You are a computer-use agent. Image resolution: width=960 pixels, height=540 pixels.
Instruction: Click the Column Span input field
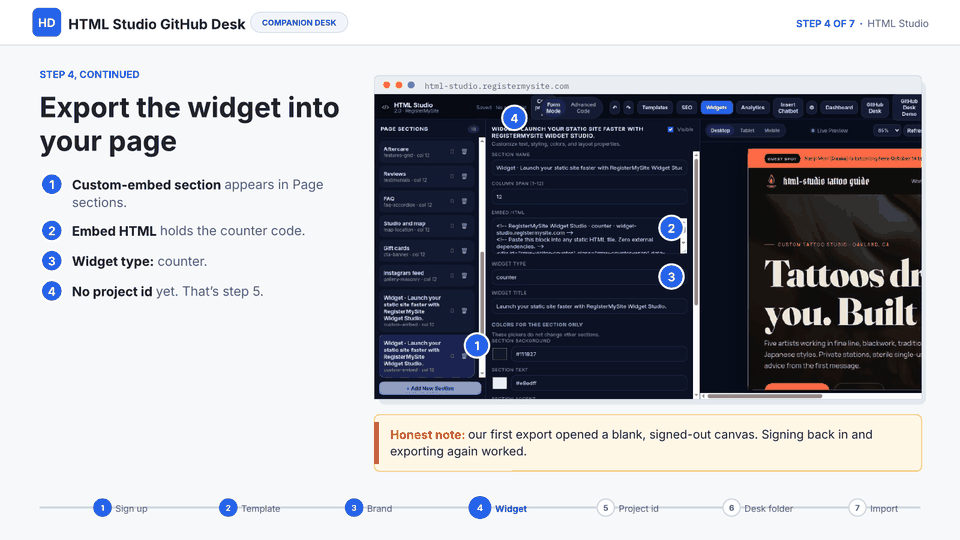[589, 197]
